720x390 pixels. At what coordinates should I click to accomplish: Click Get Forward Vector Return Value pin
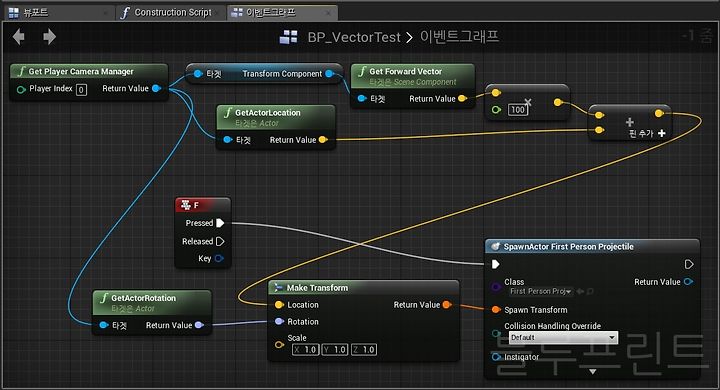coord(462,98)
